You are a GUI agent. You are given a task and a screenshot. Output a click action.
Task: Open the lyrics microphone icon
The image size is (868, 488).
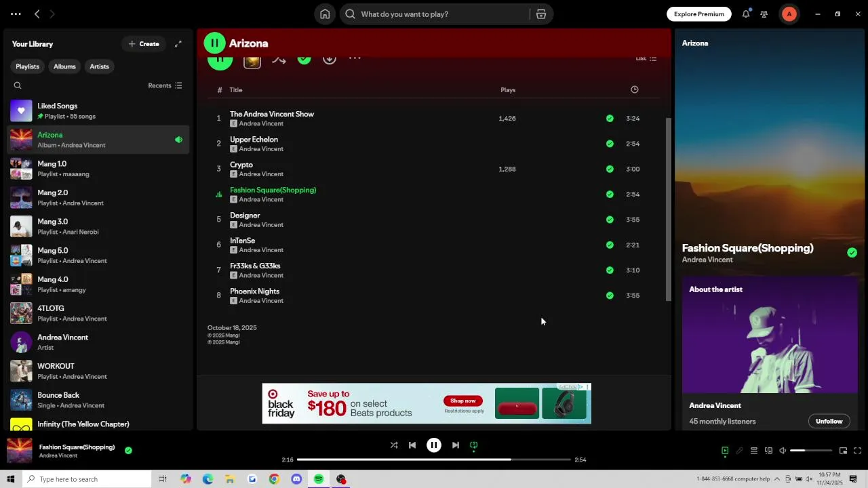coord(739,451)
